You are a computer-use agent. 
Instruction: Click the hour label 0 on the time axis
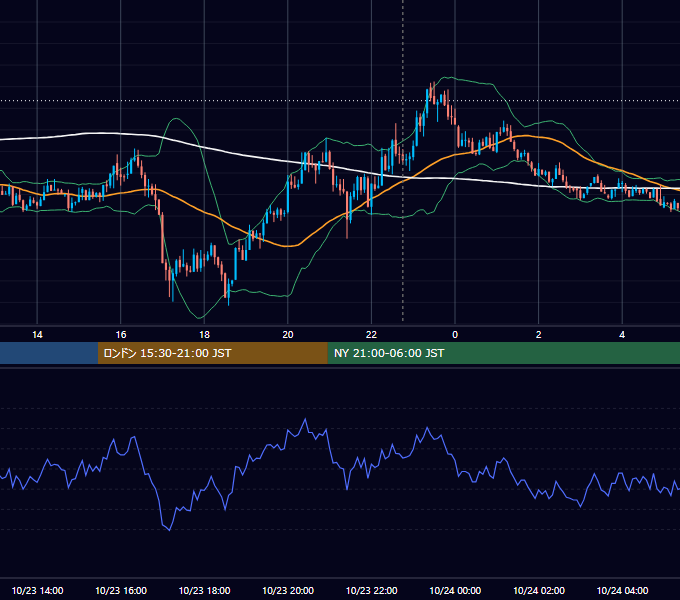pos(455,335)
